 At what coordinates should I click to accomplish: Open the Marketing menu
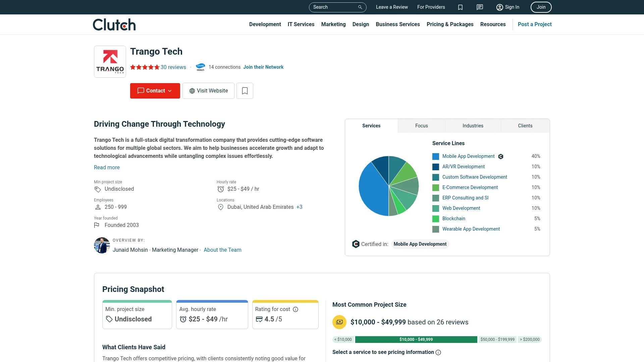[x=333, y=24]
